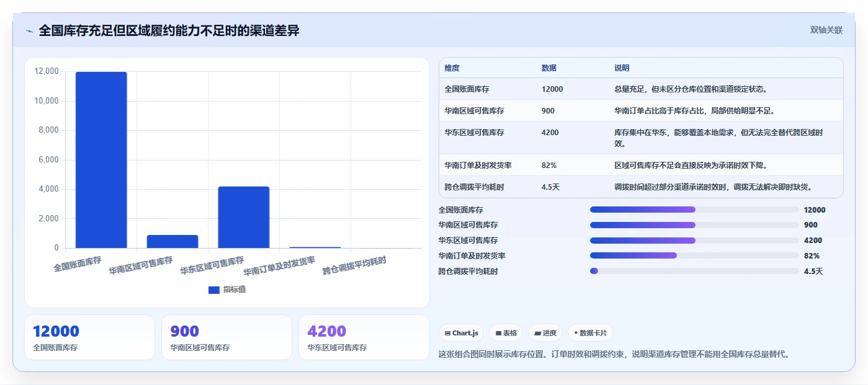Click the 华南区域可售库存 bar in the chart
This screenshot has width=868, height=385.
pyautogui.click(x=172, y=241)
